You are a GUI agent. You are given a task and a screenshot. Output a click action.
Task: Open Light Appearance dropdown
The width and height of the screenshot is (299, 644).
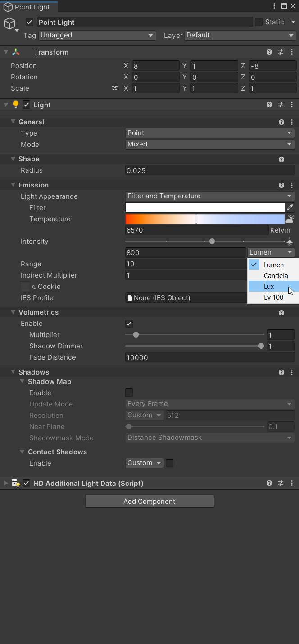pyautogui.click(x=210, y=196)
